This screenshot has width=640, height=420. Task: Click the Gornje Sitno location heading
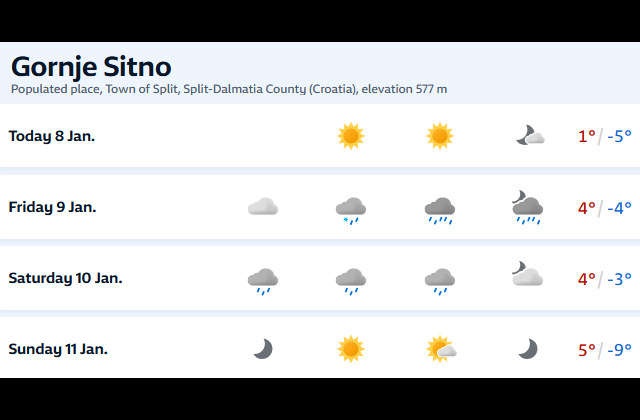tap(91, 67)
